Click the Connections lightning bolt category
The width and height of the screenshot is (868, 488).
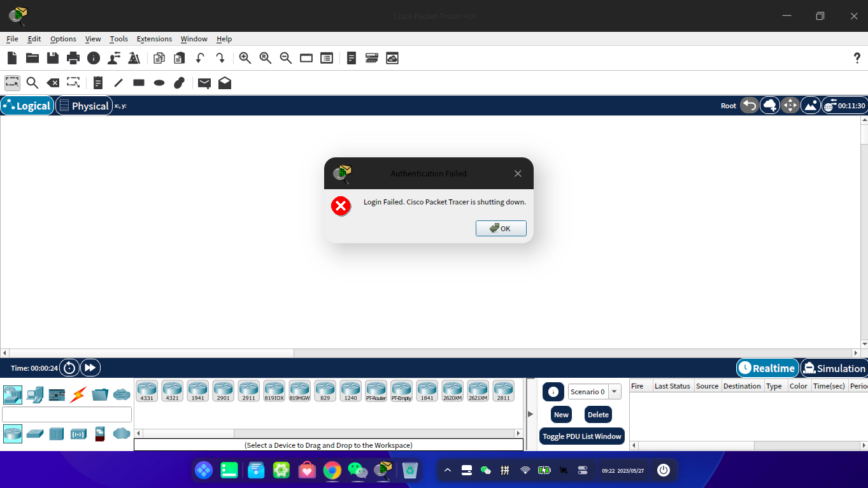(78, 395)
